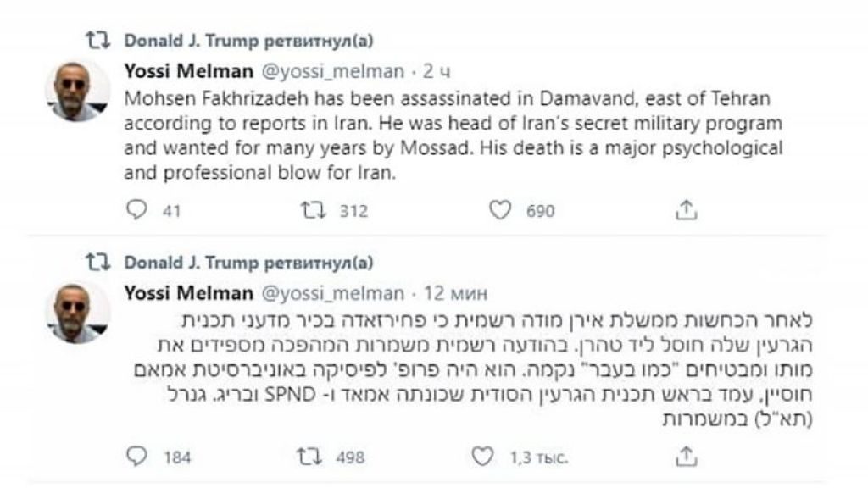Reply to the Hebrew tweet

[x=136, y=457]
